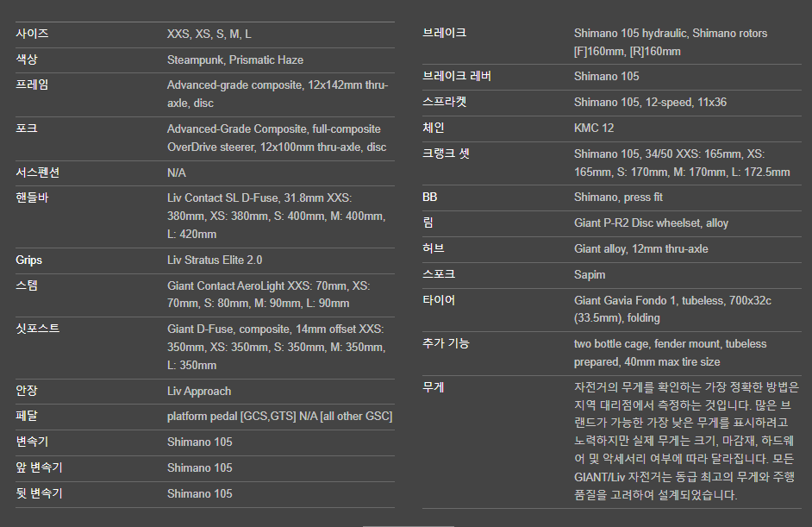This screenshot has width=812, height=527.
Task: Click the 사이즈 row label
Action: tap(32, 35)
